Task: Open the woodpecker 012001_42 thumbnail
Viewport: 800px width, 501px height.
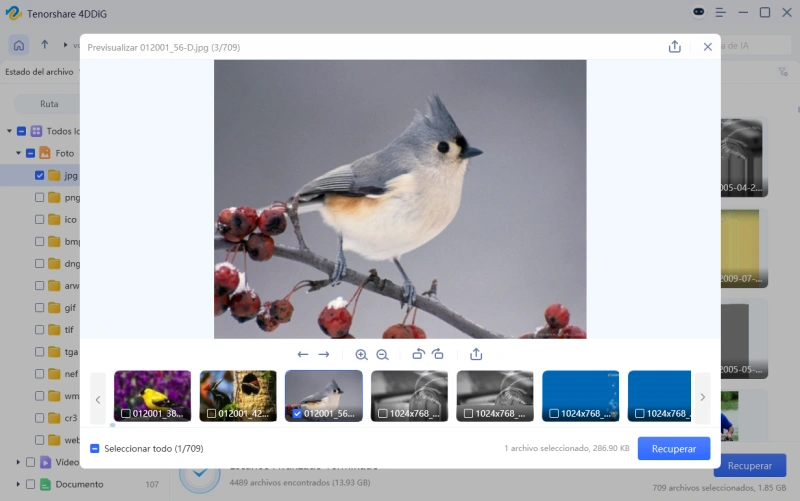Action: tap(238, 393)
